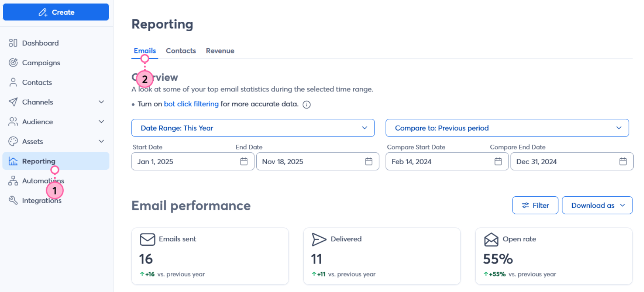
Task: Click the Create button
Action: coord(56,12)
